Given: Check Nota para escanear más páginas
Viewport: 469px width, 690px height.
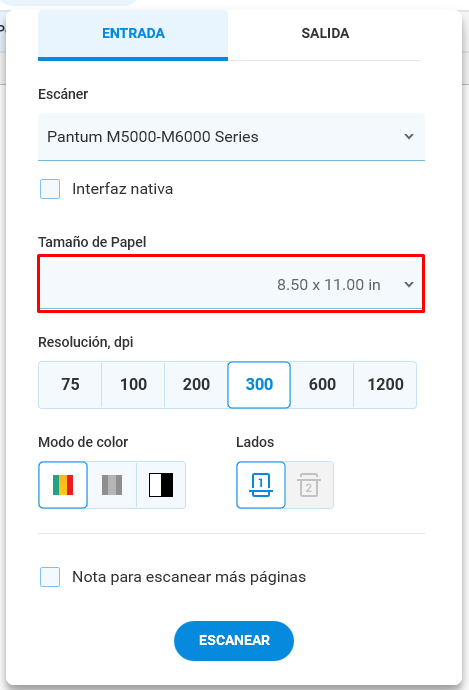Looking at the screenshot, I should pyautogui.click(x=50, y=577).
